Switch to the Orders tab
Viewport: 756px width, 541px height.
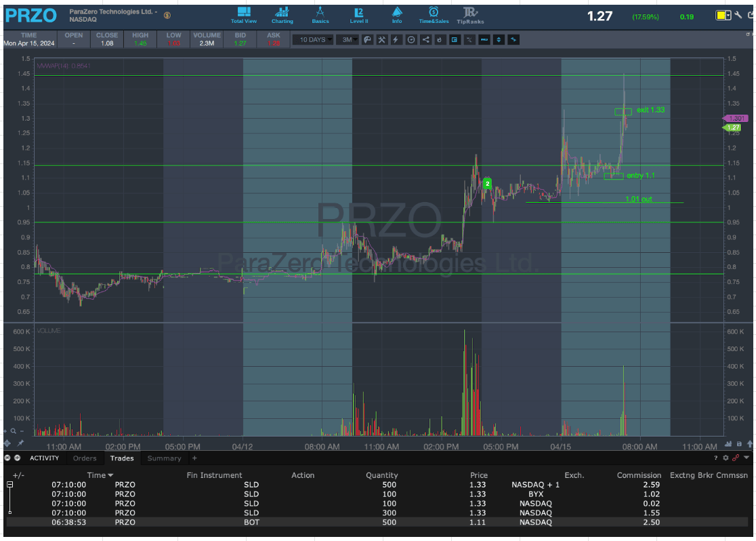click(85, 458)
